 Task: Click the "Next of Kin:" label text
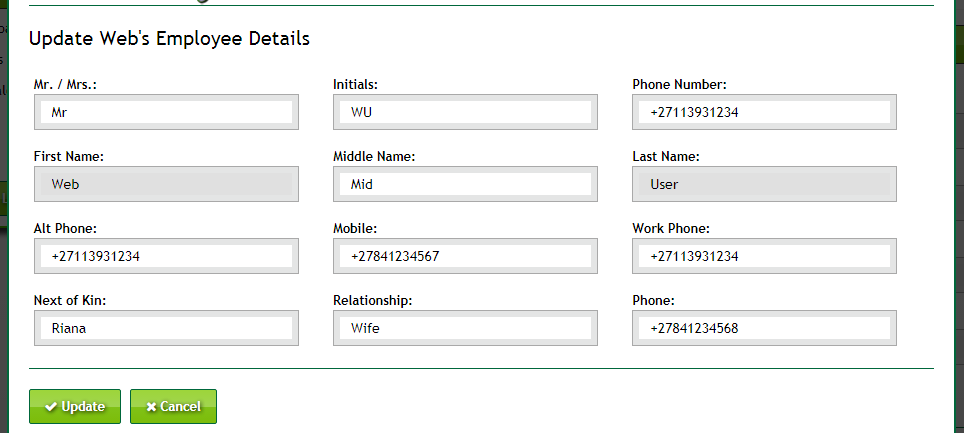point(70,300)
